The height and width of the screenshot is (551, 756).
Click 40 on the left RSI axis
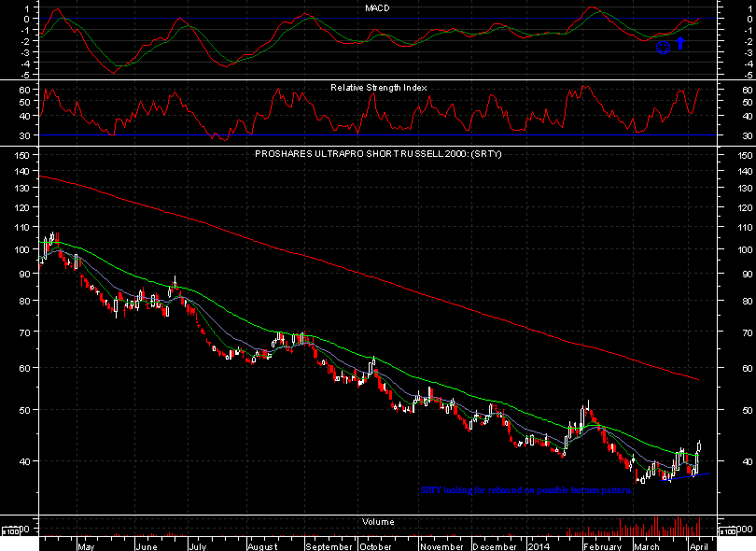click(25, 116)
